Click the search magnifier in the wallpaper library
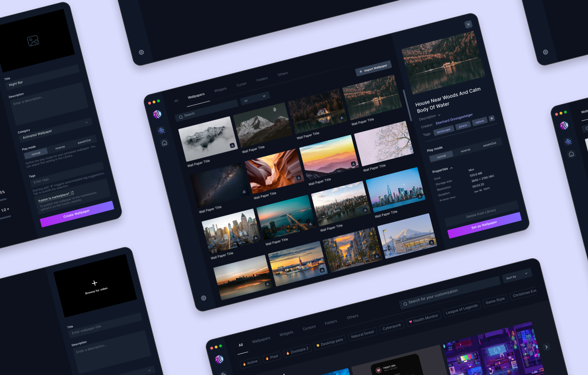Image resolution: width=588 pixels, height=375 pixels. click(x=181, y=117)
